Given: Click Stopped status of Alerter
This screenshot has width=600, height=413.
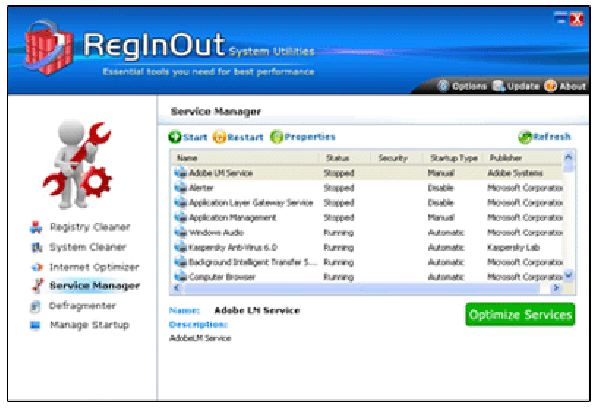Looking at the screenshot, I should coord(339,188).
